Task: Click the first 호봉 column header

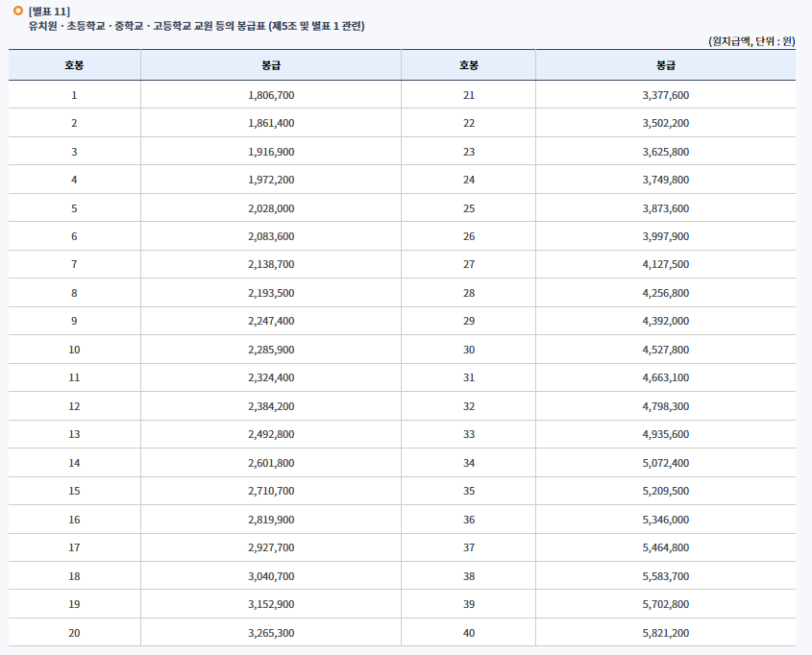Action: (x=73, y=65)
